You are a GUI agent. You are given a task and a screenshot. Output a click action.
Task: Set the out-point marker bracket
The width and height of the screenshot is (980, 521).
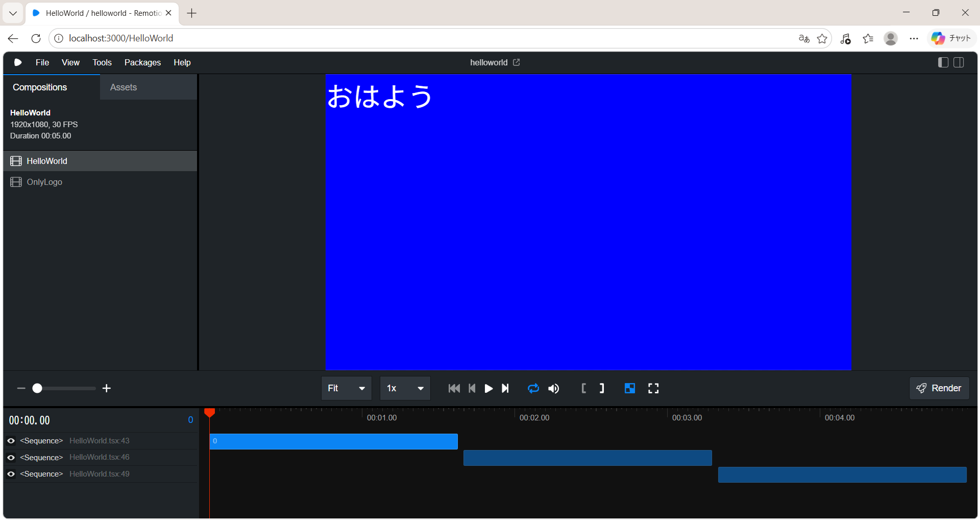tap(602, 389)
